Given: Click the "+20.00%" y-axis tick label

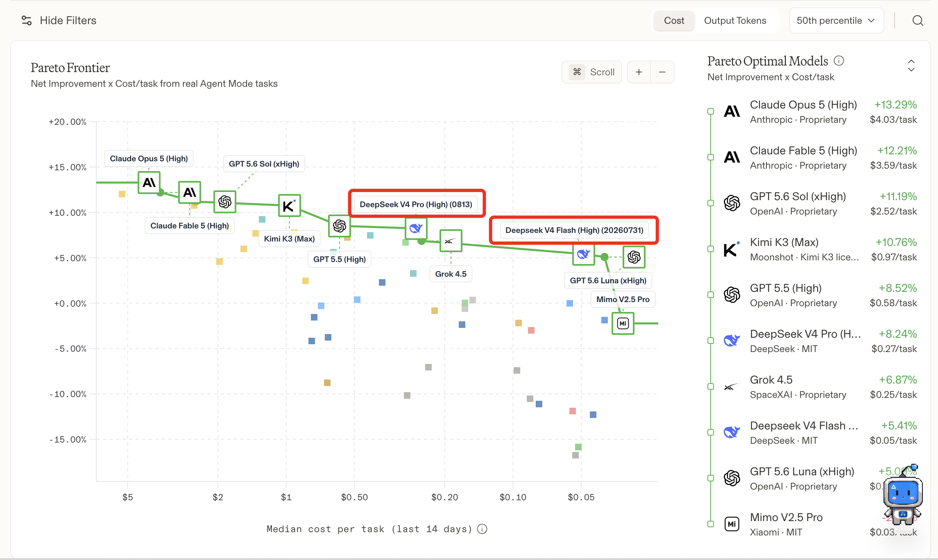Looking at the screenshot, I should (x=68, y=122).
